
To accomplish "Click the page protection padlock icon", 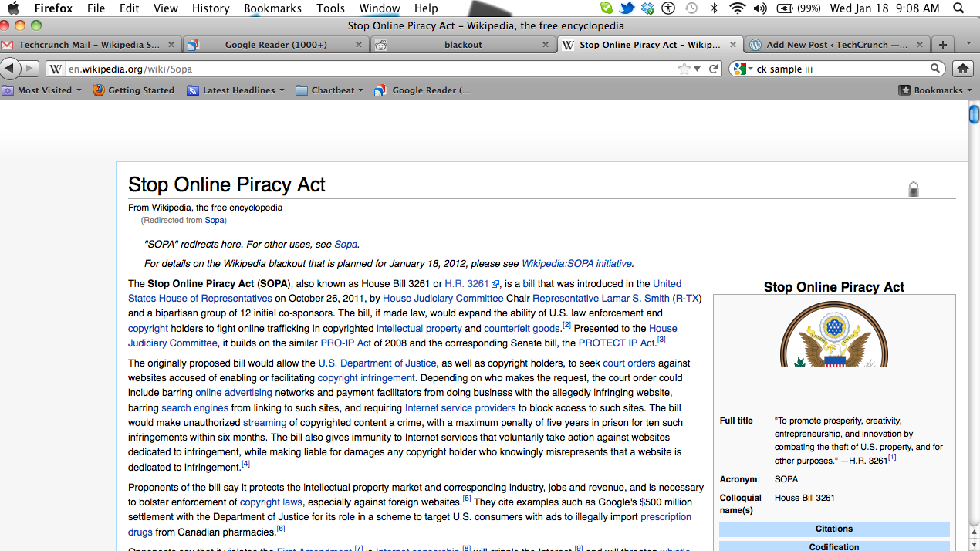I will tap(914, 189).
